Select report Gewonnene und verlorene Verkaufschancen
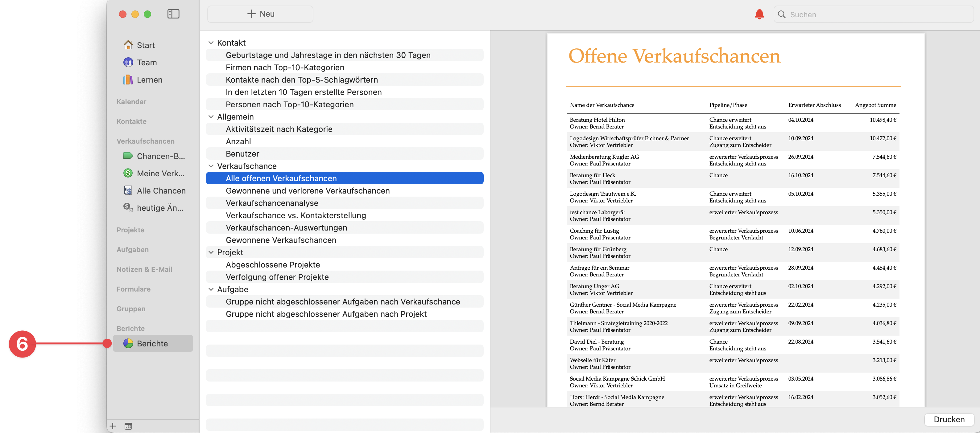980x433 pixels. (345, 191)
